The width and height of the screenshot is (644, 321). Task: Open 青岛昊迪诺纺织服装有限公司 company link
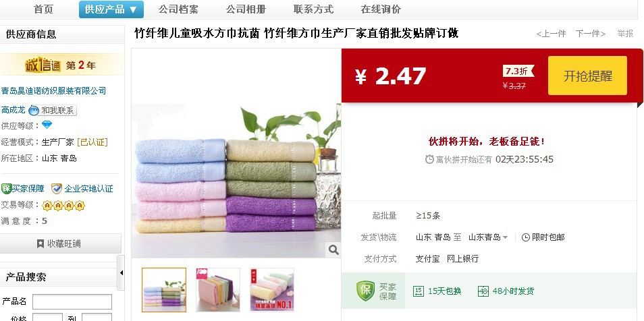[53, 91]
